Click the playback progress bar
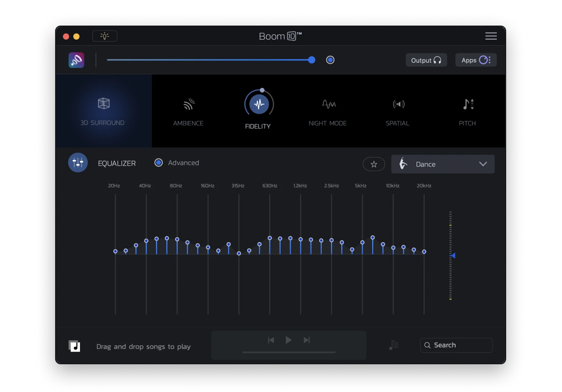Image resolution: width=562 pixels, height=392 pixels. (289, 352)
